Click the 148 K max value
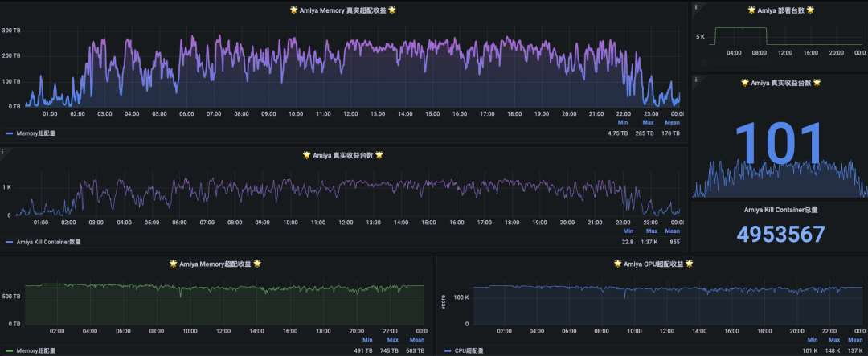868x356 pixels. (833, 350)
